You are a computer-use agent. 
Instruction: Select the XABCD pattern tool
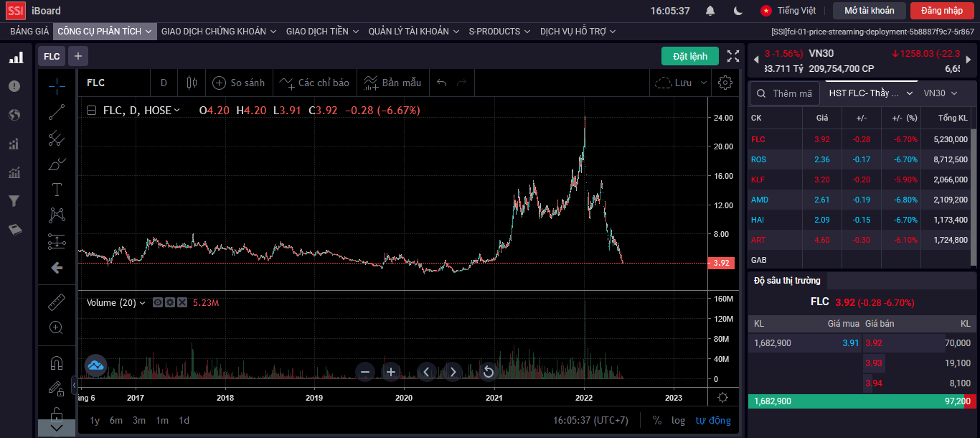57,215
